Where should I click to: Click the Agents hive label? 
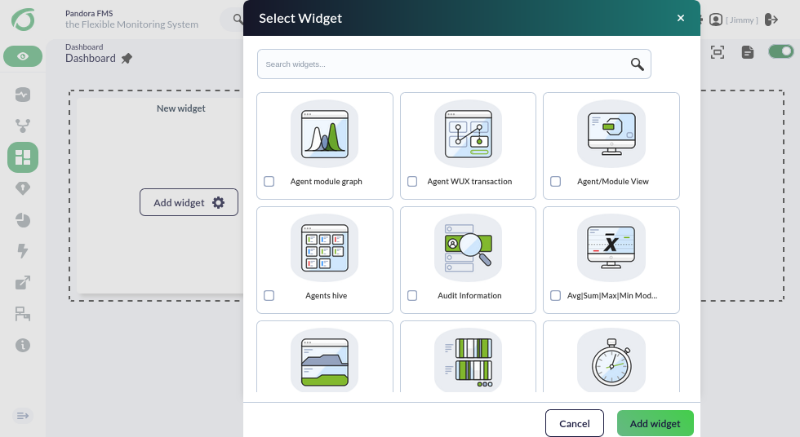tap(326, 295)
